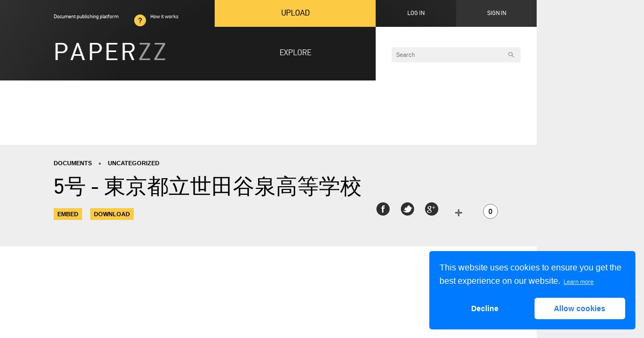Go to Uncategorized breadcrumb
644x338 pixels.
(x=134, y=163)
